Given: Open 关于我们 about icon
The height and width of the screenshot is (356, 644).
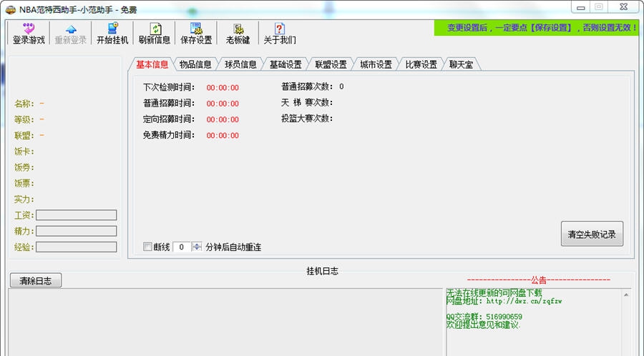Looking at the screenshot, I should tap(280, 34).
